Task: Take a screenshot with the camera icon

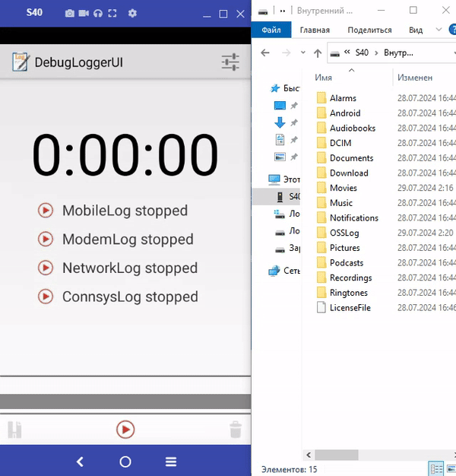Action: 70,14
